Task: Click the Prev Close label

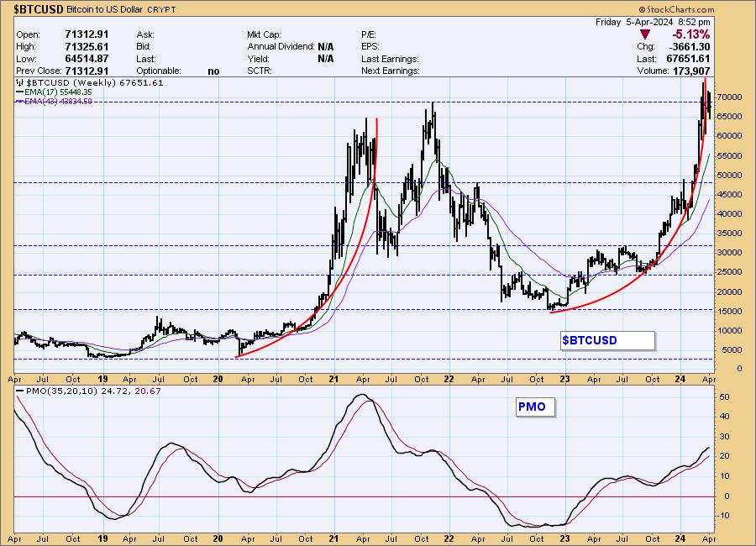Action: click(x=39, y=71)
